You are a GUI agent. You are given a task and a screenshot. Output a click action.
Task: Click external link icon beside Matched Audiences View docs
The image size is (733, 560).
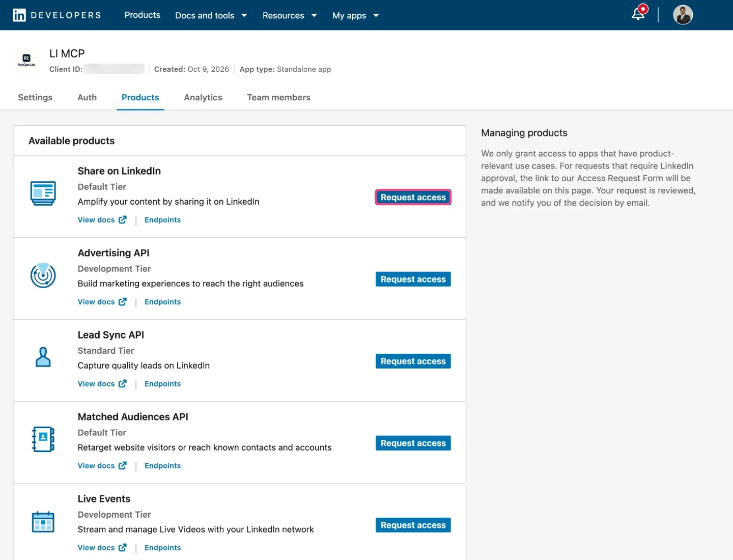(x=123, y=466)
